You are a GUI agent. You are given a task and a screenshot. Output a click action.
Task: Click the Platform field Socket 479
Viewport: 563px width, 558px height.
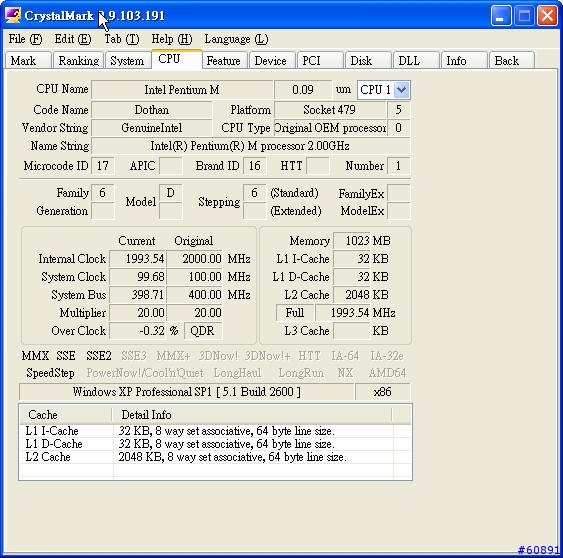(x=330, y=110)
